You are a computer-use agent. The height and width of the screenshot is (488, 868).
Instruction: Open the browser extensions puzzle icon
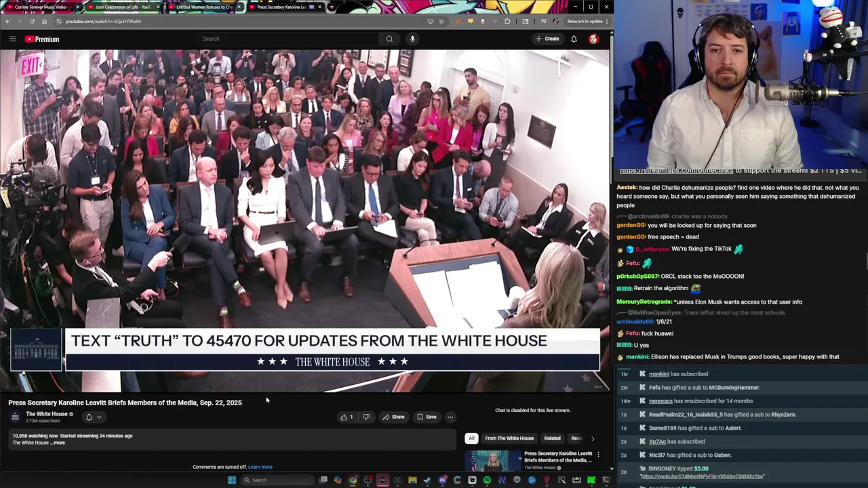[x=507, y=21]
